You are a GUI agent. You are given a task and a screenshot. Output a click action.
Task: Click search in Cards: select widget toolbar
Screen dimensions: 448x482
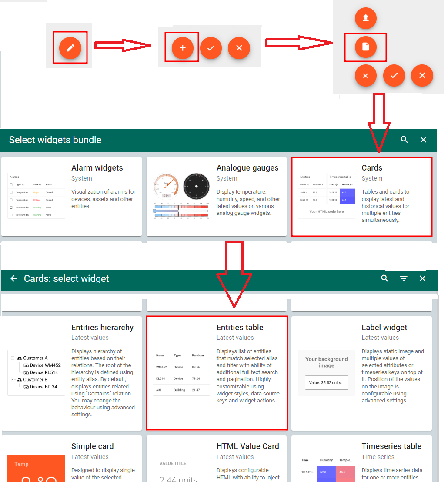384,278
